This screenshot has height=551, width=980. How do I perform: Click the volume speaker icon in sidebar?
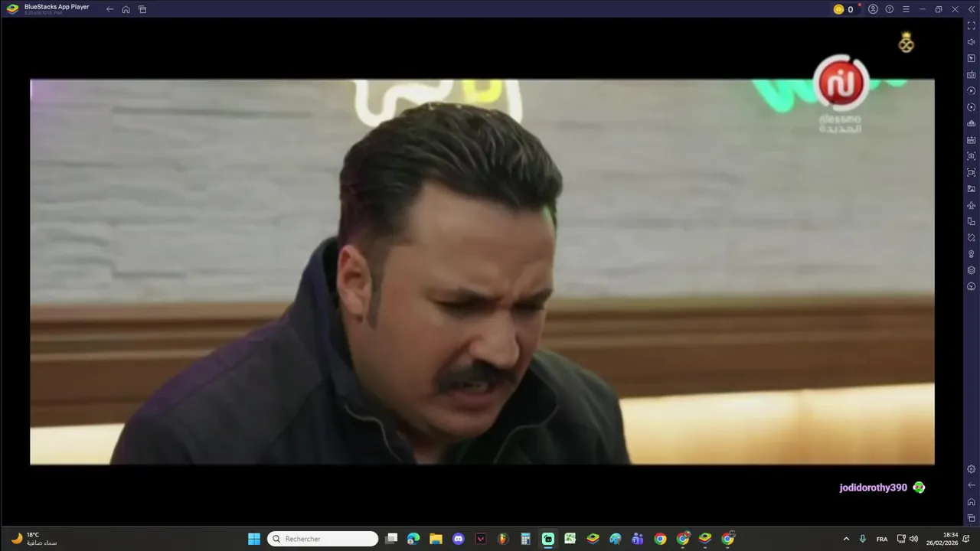tap(971, 42)
